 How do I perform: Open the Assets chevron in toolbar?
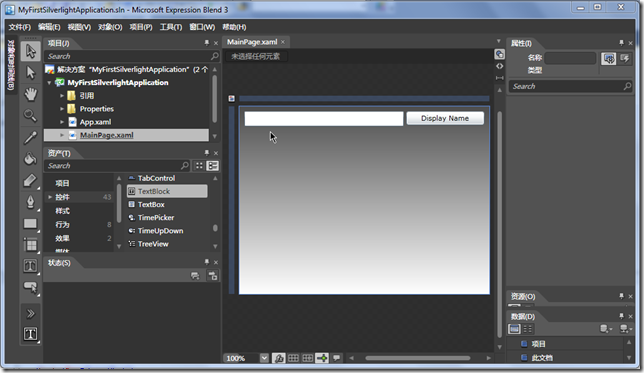pyautogui.click(x=30, y=314)
